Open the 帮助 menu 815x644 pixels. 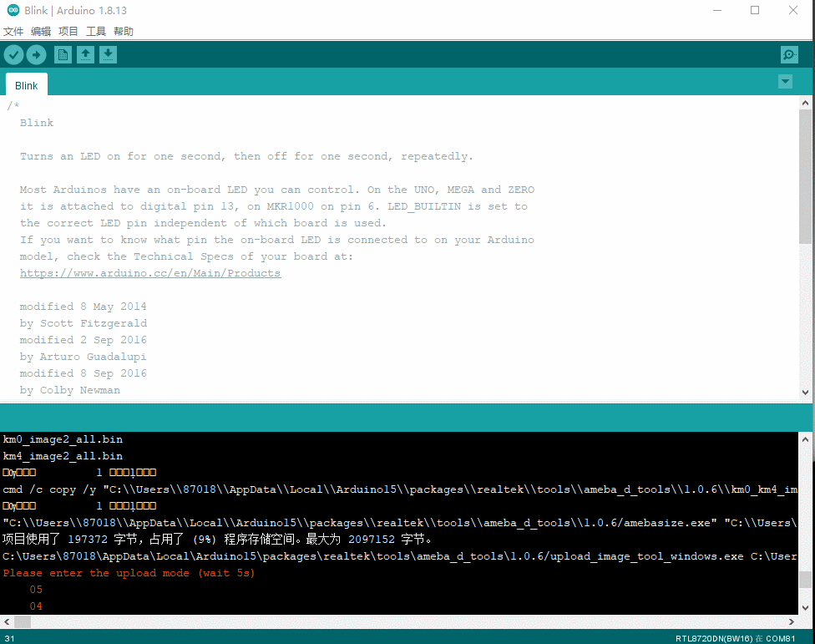click(124, 31)
